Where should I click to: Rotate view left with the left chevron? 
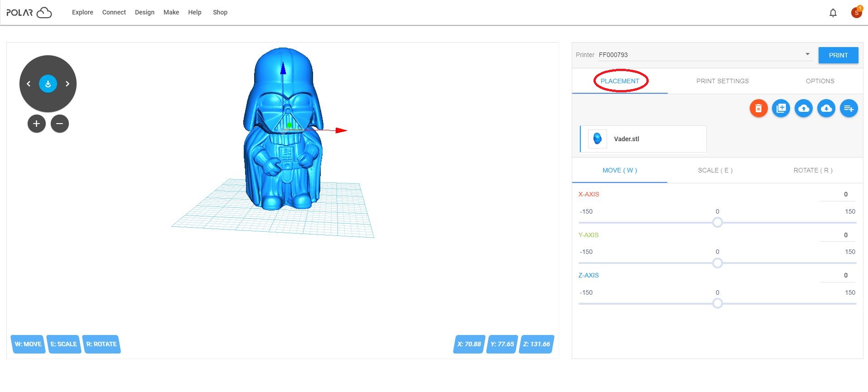29,84
